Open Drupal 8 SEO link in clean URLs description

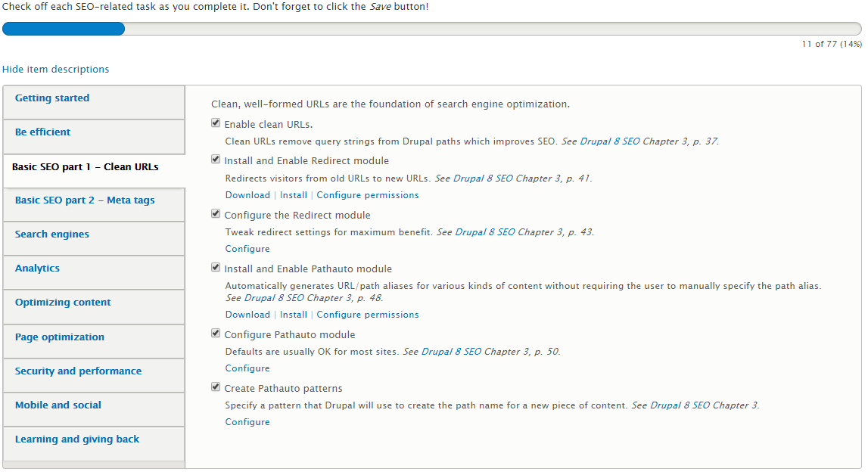[x=610, y=141]
